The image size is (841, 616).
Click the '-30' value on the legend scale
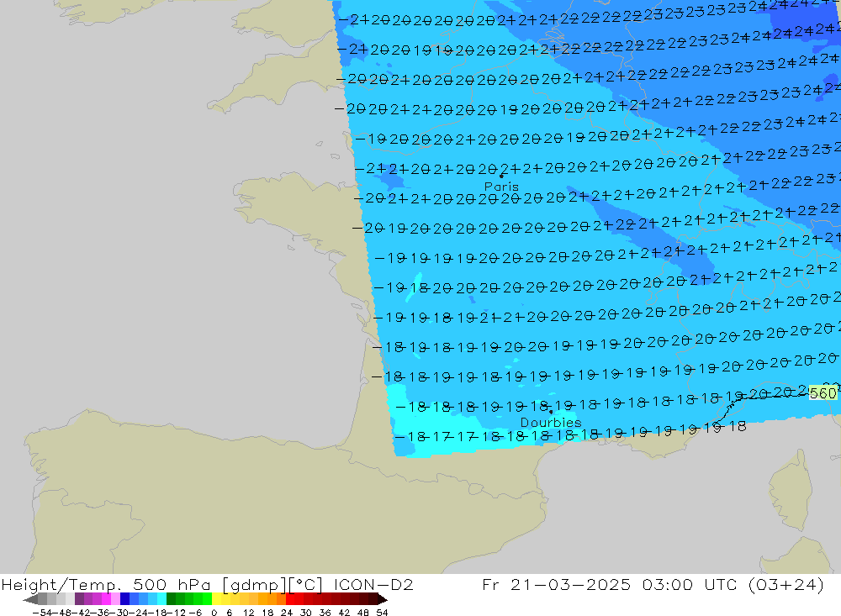119,613
